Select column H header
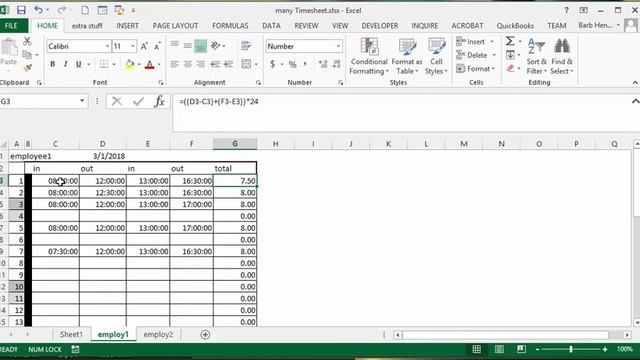This screenshot has width=640, height=360. pos(276,144)
